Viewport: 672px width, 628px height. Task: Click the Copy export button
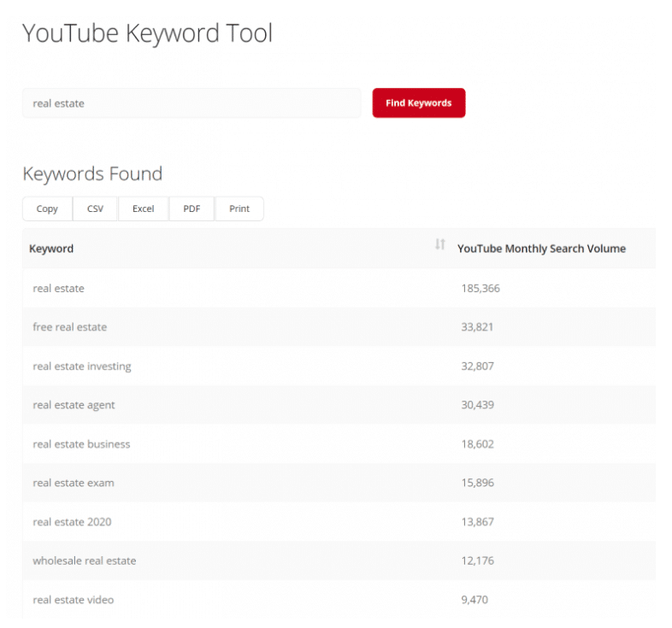tap(47, 208)
